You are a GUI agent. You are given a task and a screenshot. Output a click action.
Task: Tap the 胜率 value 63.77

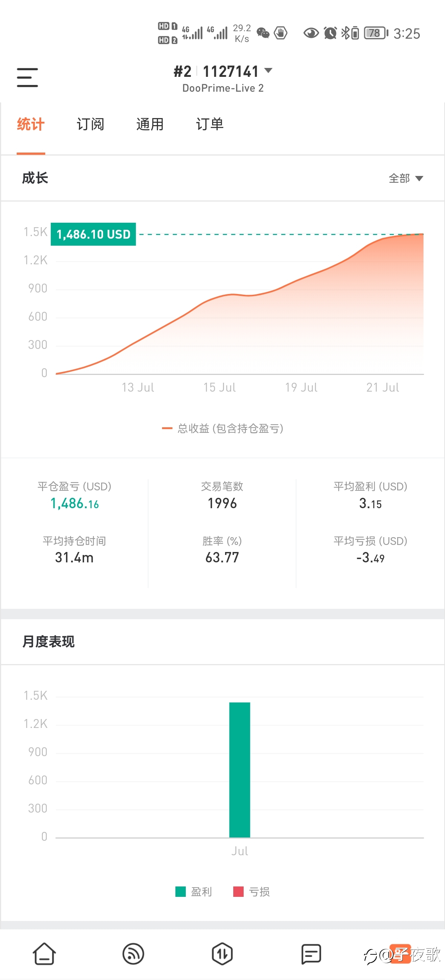click(x=222, y=558)
